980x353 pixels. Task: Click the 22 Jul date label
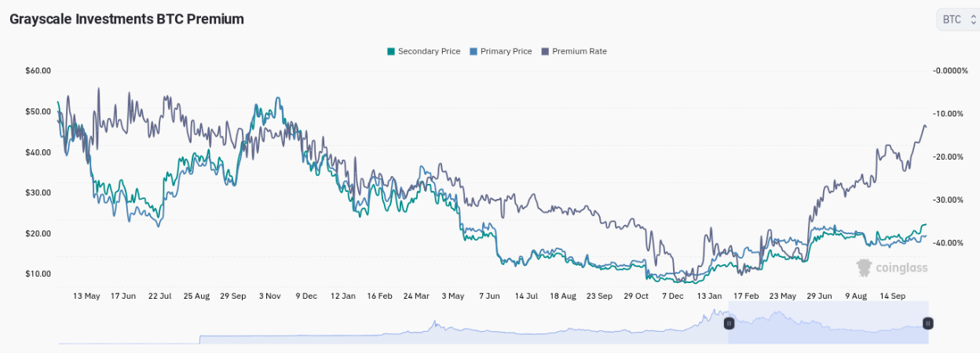(x=159, y=296)
